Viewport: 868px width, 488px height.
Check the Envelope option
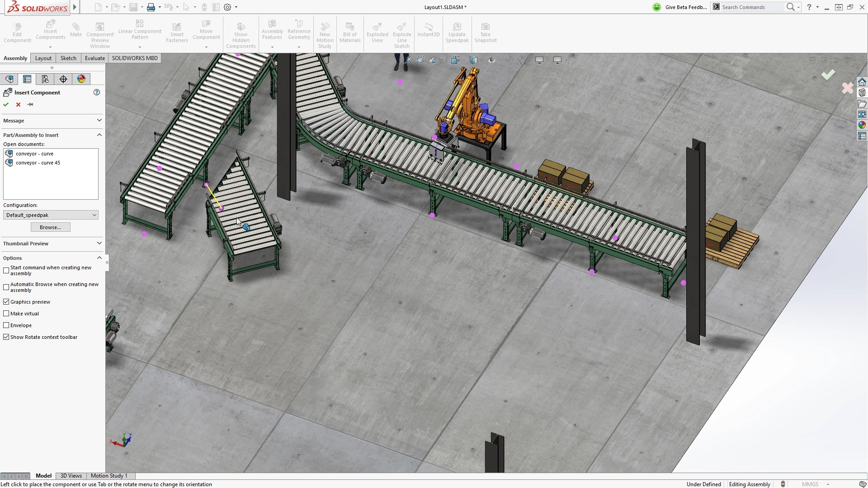6,325
